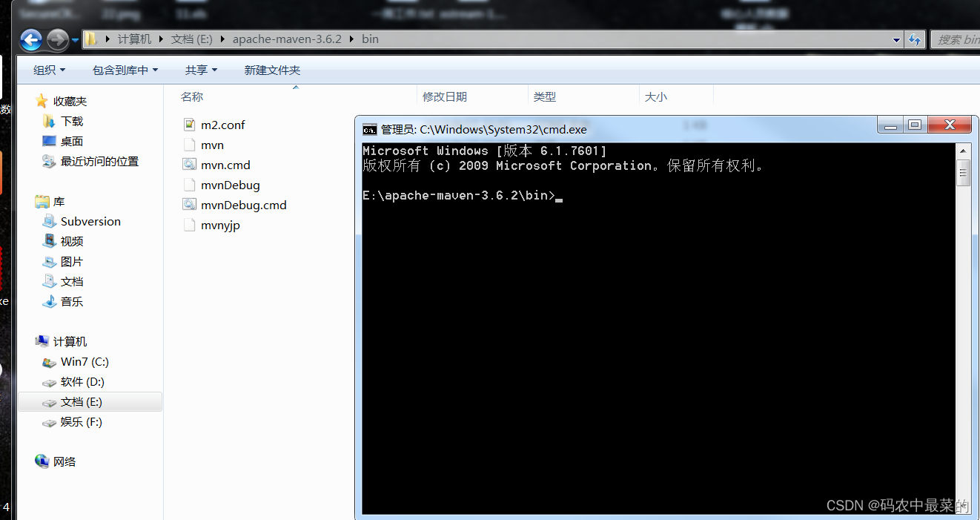980x520 pixels.
Task: Expand arrow after 计算机 breadcrumb
Action: pyautogui.click(x=161, y=39)
